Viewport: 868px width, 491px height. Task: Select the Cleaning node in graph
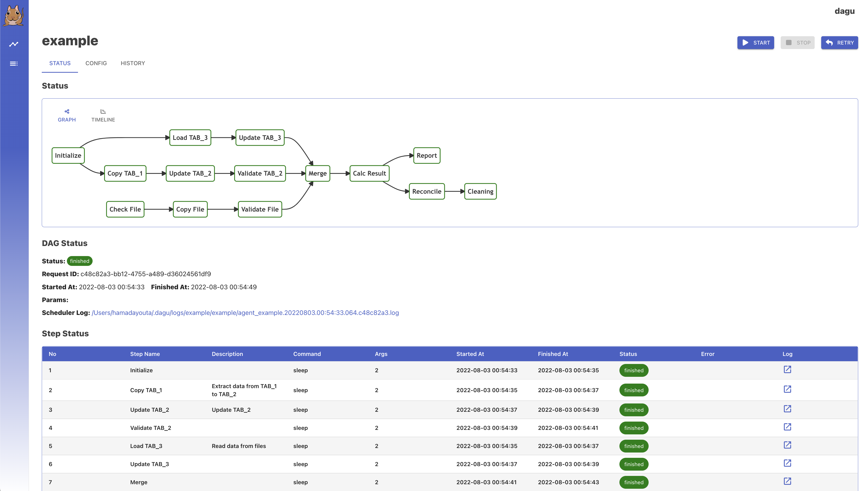480,191
